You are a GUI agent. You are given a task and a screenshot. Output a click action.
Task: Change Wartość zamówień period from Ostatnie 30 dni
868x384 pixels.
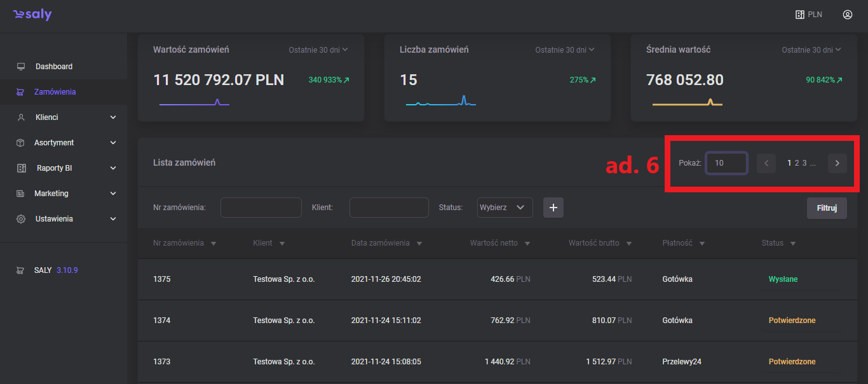(318, 50)
